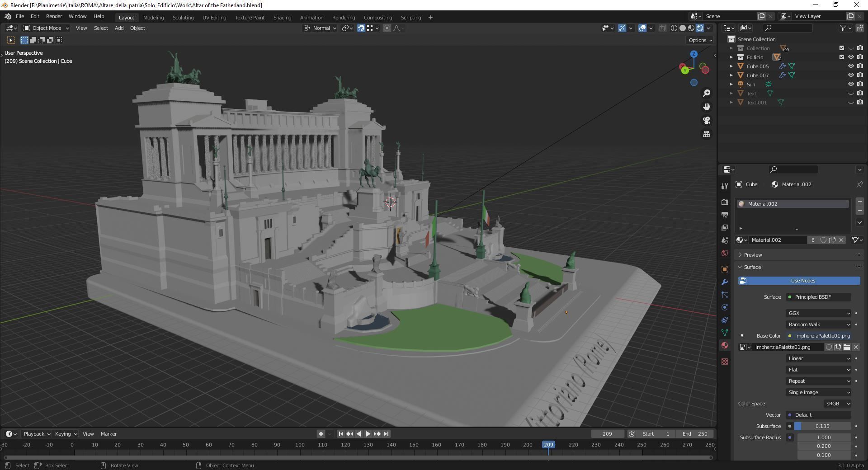Toggle proportional editing in viewport header
868x470 pixels.
[x=387, y=28]
